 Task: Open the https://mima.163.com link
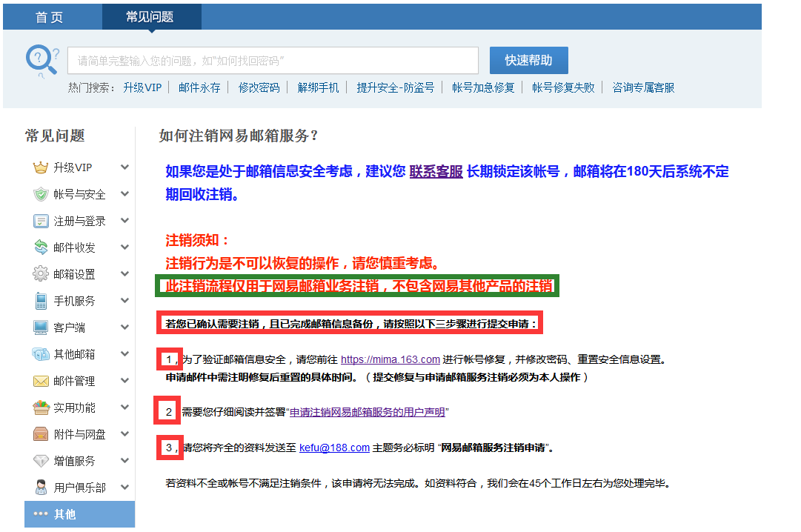coord(390,360)
